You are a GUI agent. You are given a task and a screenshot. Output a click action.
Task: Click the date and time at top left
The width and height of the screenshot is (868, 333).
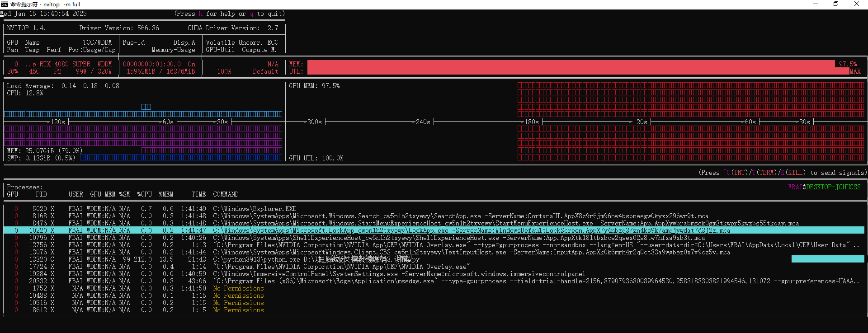(x=43, y=14)
